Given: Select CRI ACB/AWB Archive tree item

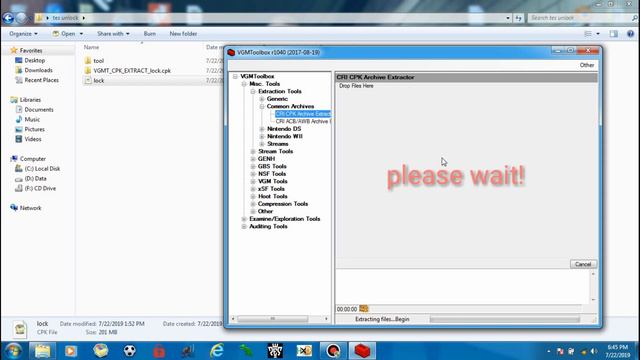Looking at the screenshot, I should 302,121.
